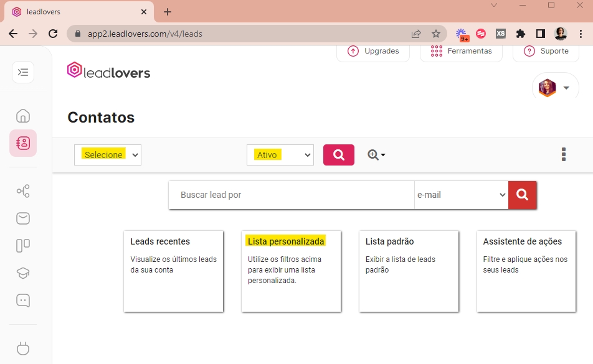Open the funnel automation icon in sidebar
593x364 pixels.
click(23, 191)
